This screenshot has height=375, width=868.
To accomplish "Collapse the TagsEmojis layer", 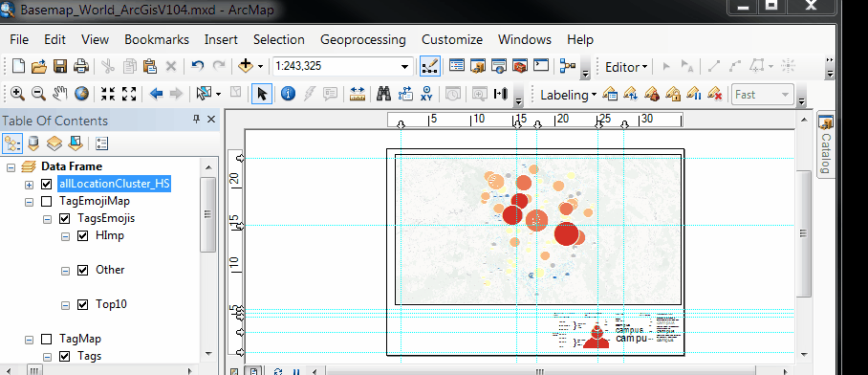I will point(47,219).
